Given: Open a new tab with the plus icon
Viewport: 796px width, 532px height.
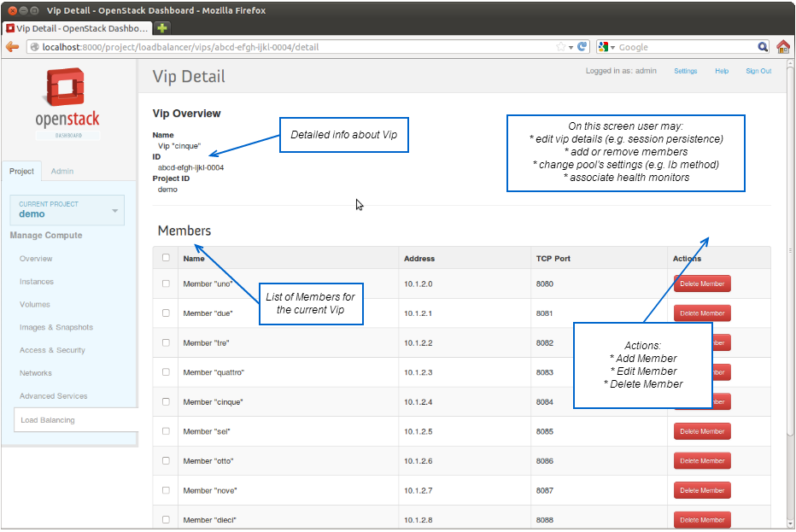Looking at the screenshot, I should 162,28.
